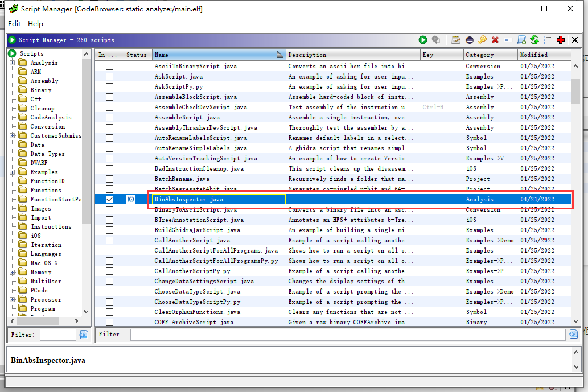Image resolution: width=588 pixels, height=392 pixels.
Task: Select the COFF_ArchiveScript.java row
Action: point(332,322)
